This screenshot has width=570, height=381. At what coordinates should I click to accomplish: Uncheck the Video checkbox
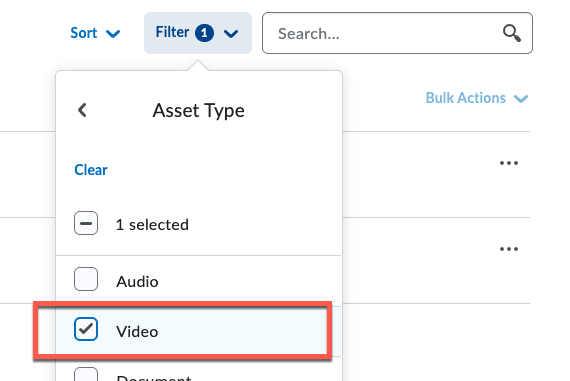86,329
